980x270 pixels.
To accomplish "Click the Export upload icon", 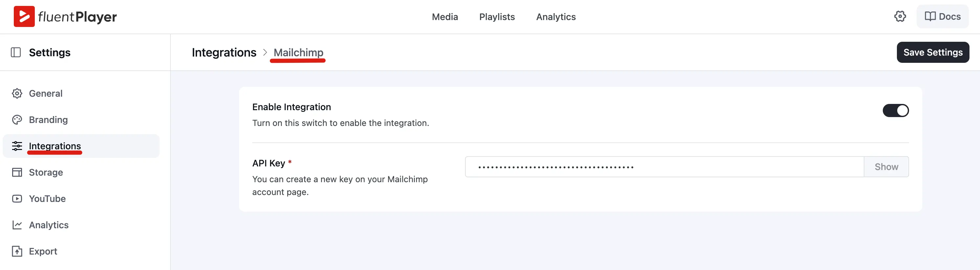I will [x=17, y=251].
